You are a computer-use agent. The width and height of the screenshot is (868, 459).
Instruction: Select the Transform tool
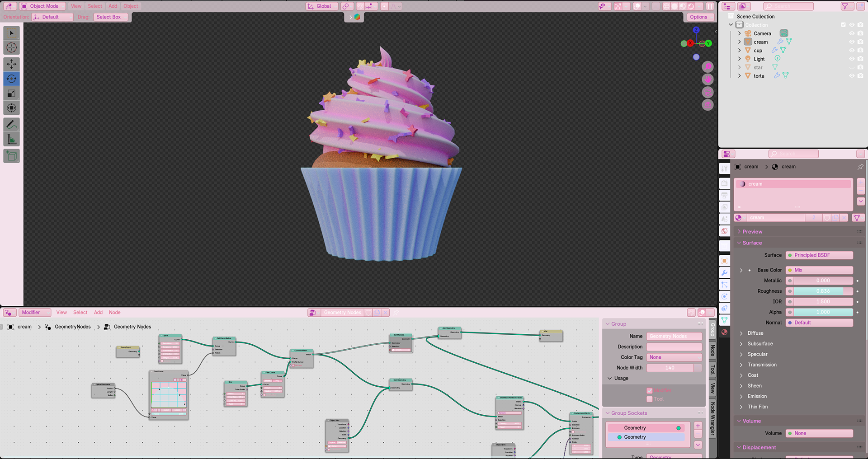point(12,108)
